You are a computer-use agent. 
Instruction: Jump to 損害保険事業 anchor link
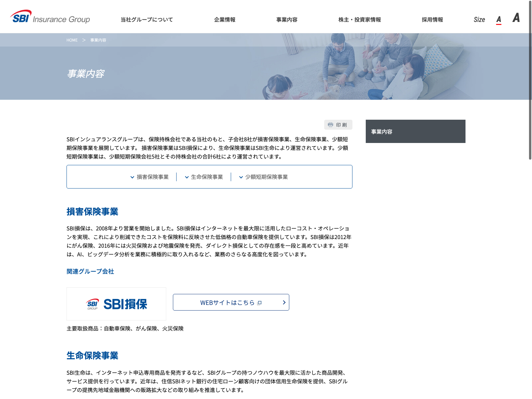[153, 177]
